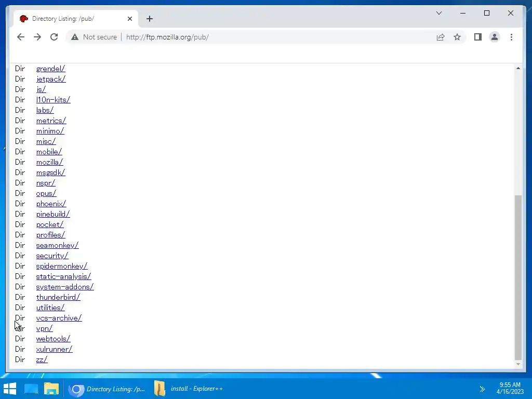Viewport: 532px width, 399px height.
Task: Open the xulrunner/ directory
Action: coord(54,350)
